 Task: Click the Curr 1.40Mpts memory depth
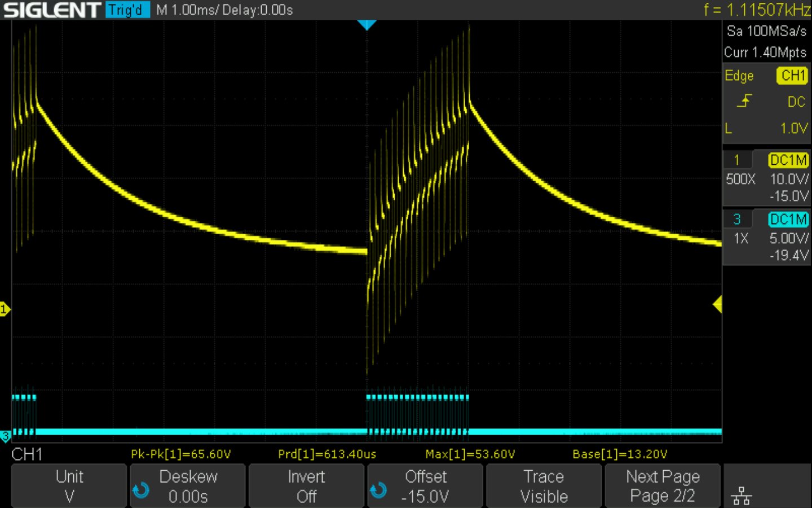coord(765,52)
